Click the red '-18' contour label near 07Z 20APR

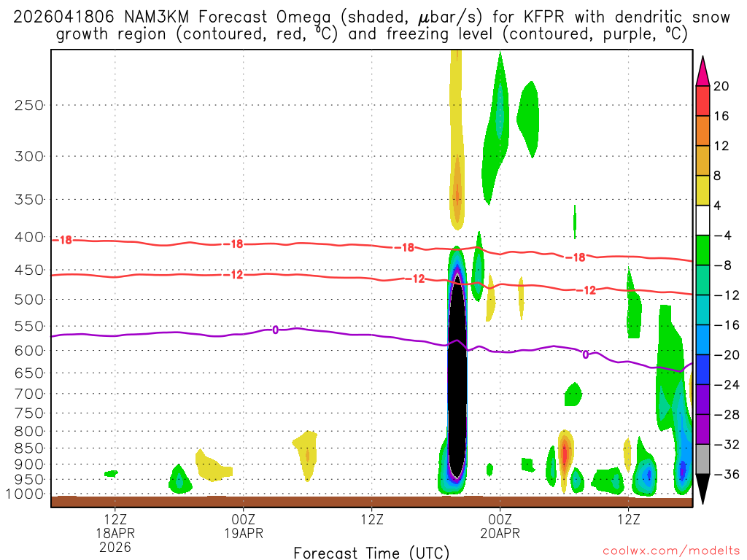(575, 257)
